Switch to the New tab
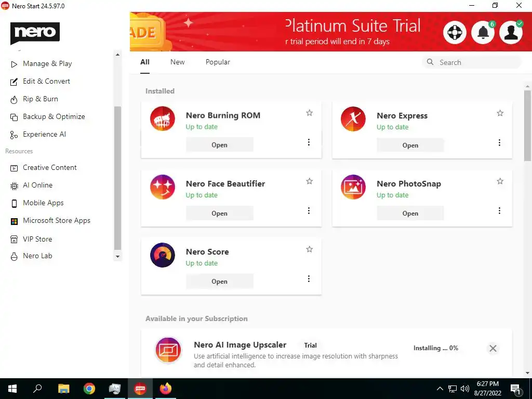Viewport: 532px width, 399px height. pyautogui.click(x=178, y=62)
